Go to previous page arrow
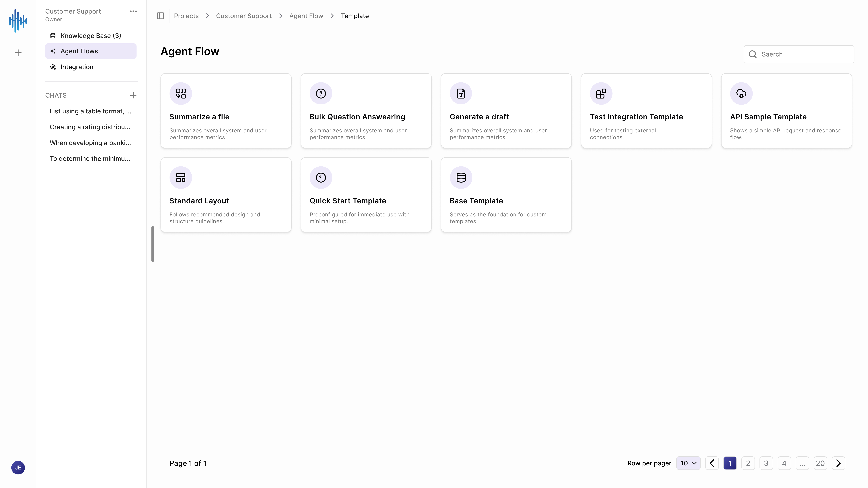This screenshot has width=868, height=488. coord(712,463)
